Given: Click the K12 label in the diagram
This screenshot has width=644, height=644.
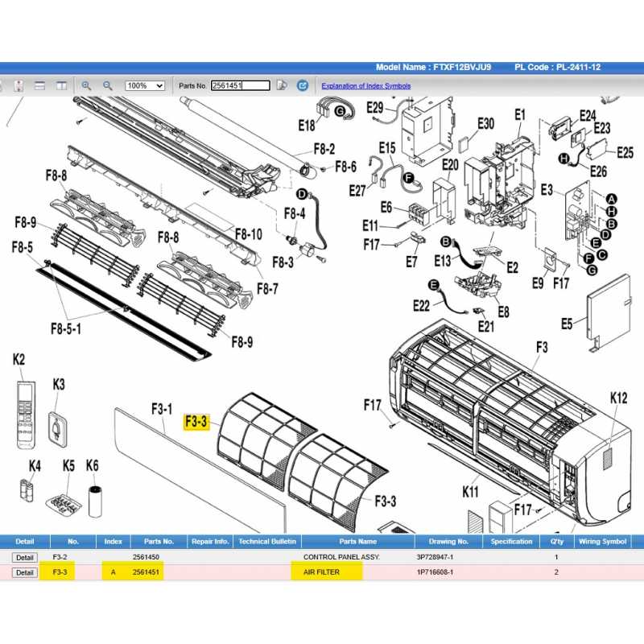Looking at the screenshot, I should click(618, 398).
